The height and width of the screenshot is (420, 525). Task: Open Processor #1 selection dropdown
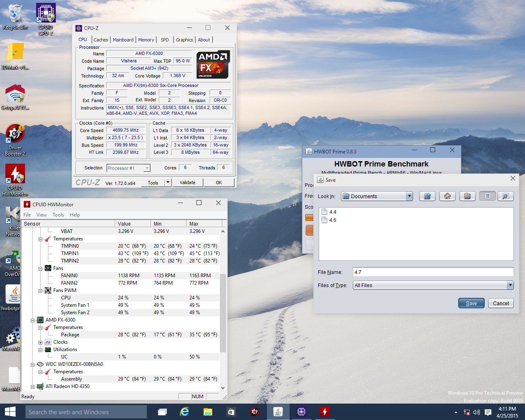coord(128,168)
